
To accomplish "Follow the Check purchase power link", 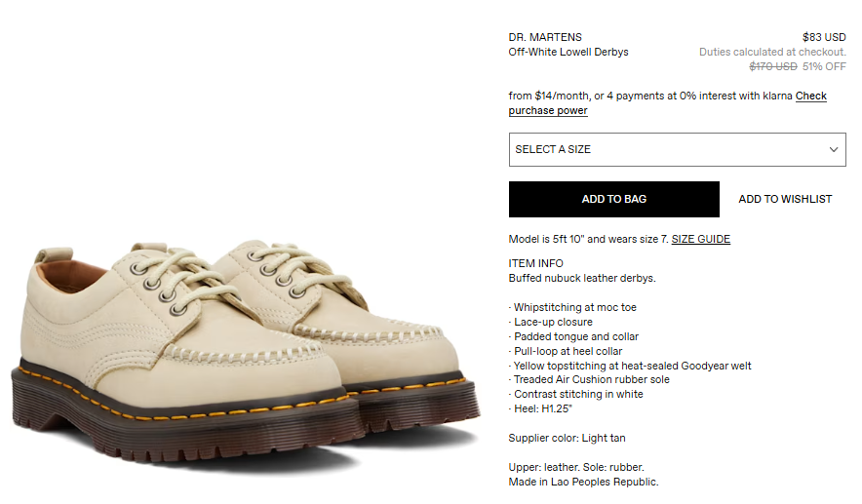I will pos(667,102).
